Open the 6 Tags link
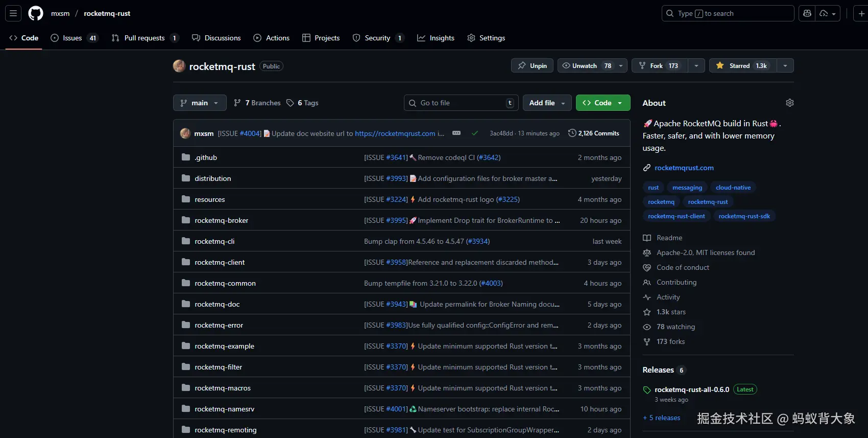 302,103
